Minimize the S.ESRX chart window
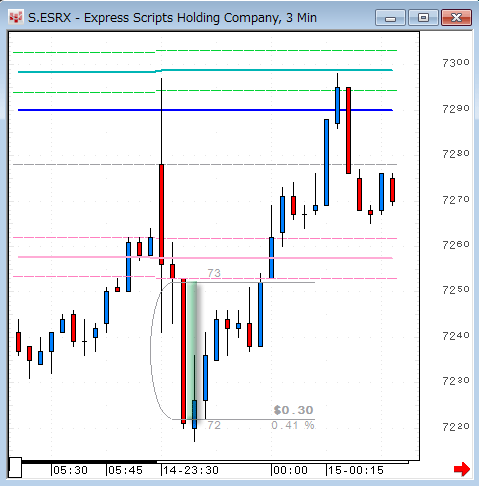Image resolution: width=479 pixels, height=486 pixels. pyautogui.click(x=390, y=18)
